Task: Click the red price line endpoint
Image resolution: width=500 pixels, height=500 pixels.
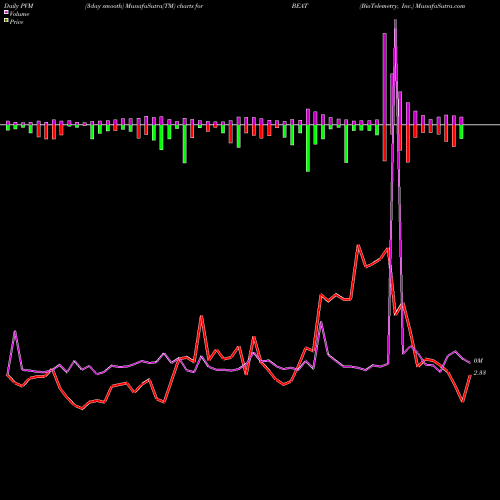Action: coord(470,375)
